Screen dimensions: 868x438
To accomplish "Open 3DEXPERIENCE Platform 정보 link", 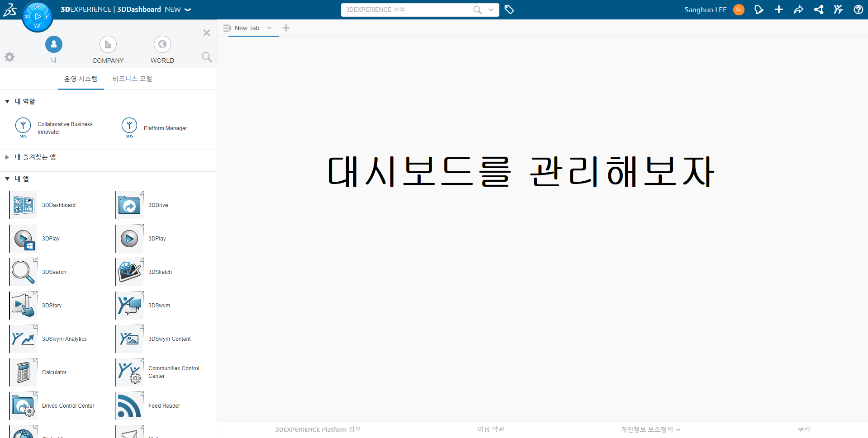I will 318,429.
